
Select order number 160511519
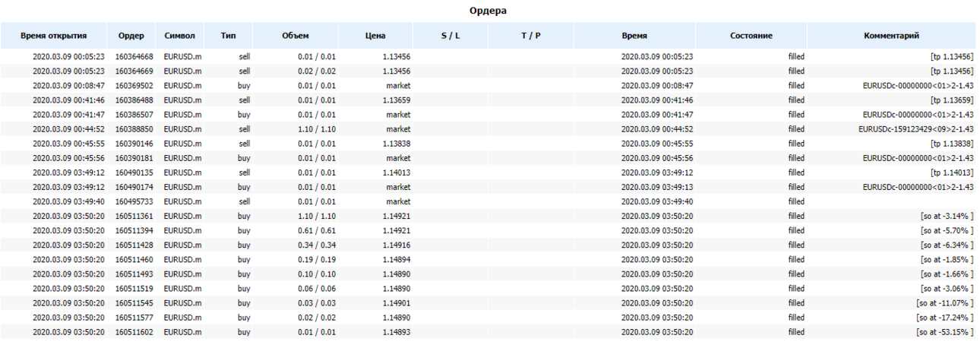134,289
